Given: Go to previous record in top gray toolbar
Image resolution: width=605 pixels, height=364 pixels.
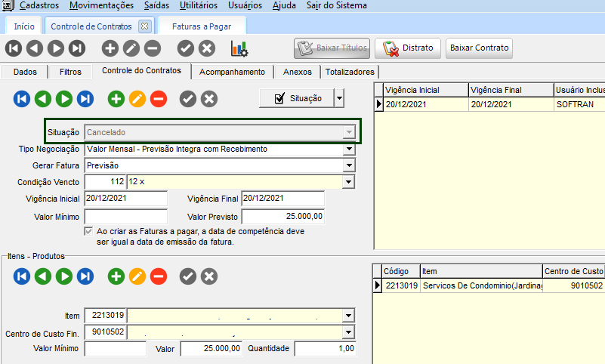Looking at the screenshot, I should click(x=35, y=48).
